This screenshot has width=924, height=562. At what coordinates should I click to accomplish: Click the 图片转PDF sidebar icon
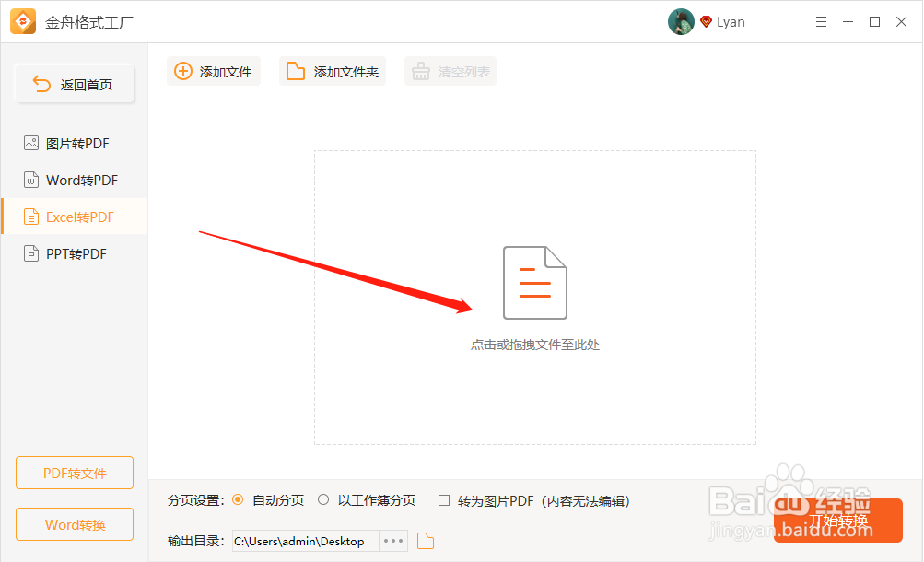pos(30,143)
